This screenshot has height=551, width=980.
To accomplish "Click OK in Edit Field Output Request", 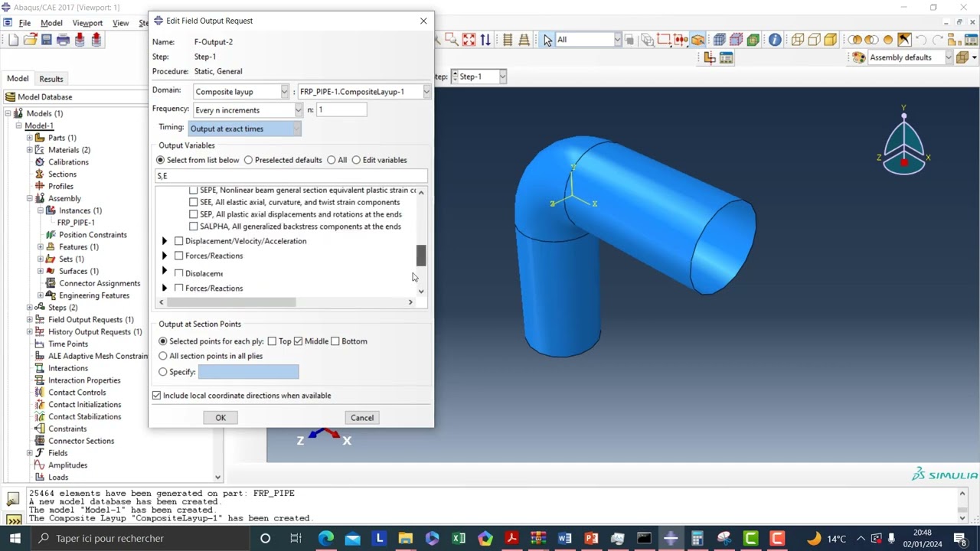I will point(220,418).
